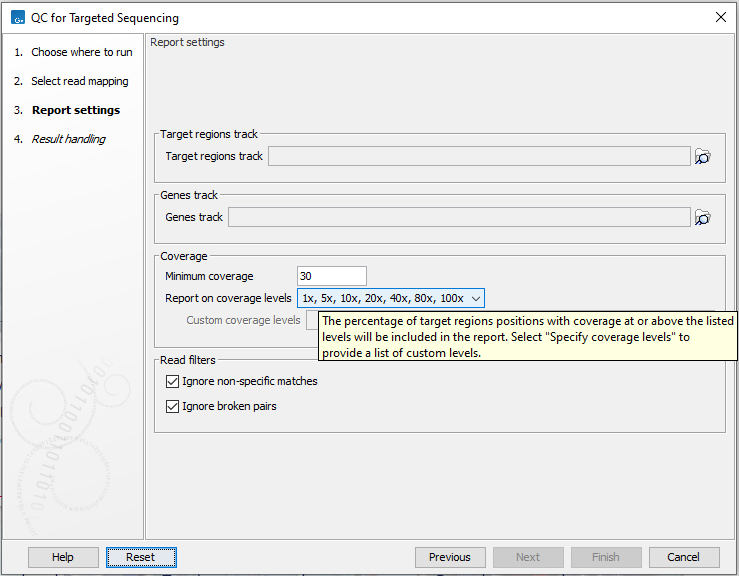Screen dimensions: 739x576
Task: Cancel the wizard dialog
Action: click(684, 557)
